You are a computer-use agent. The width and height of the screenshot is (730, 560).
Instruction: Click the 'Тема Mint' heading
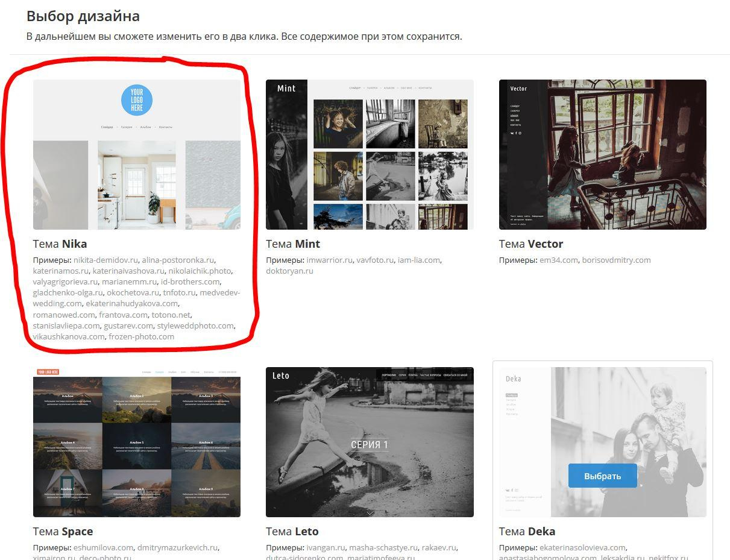292,244
